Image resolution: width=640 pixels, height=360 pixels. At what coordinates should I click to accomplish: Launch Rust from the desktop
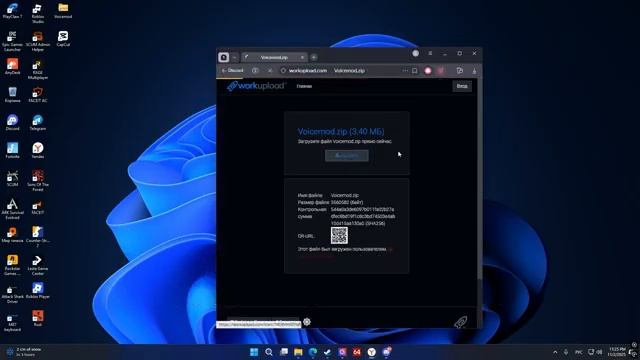click(x=38, y=318)
